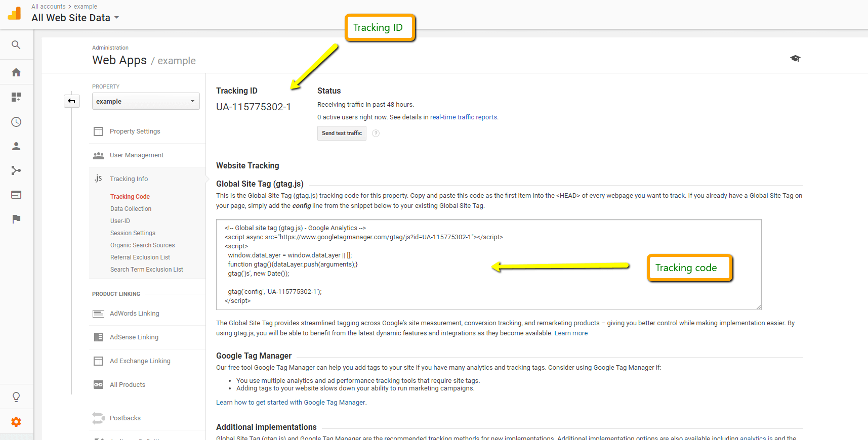Screen dimensions: 868x440
Task: Open Learn how Google Tag Manager link
Action: [x=291, y=403]
